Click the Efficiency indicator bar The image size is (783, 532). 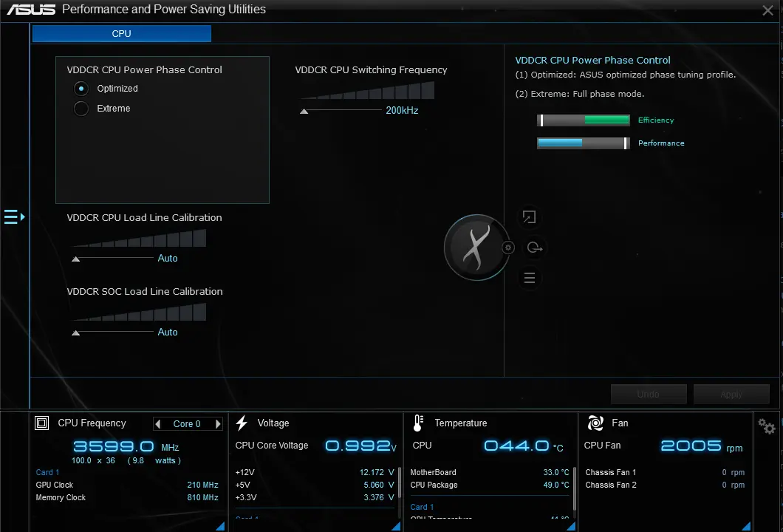(x=584, y=120)
